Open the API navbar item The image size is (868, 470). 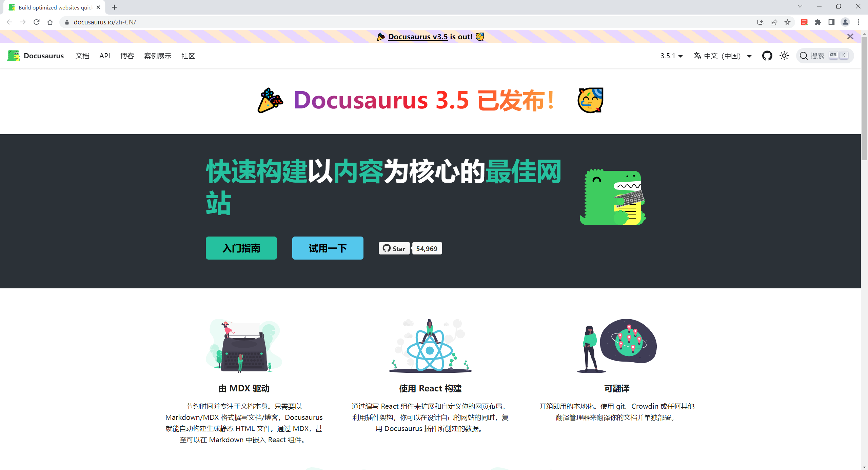click(x=105, y=56)
